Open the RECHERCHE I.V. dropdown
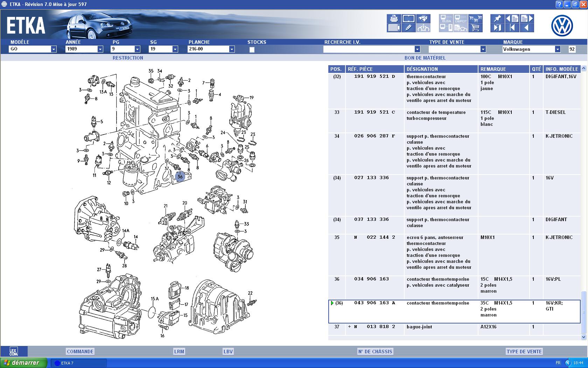Viewport: 588px width, 368px height. (x=417, y=49)
